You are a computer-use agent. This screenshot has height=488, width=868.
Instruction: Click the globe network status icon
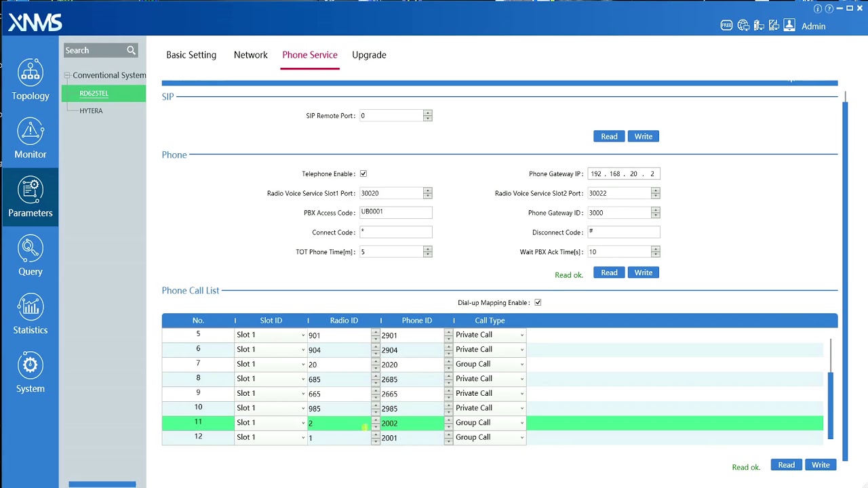point(743,26)
